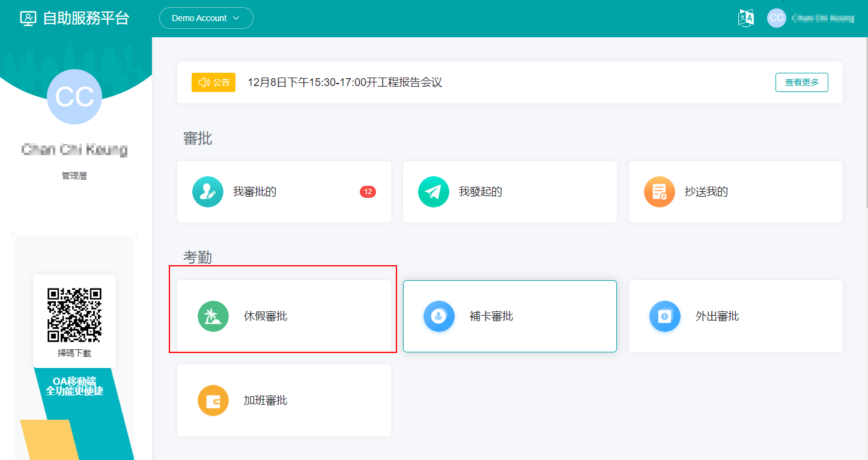Click the OA移動端 promo banner text
This screenshot has width=868, height=460.
tap(74, 386)
